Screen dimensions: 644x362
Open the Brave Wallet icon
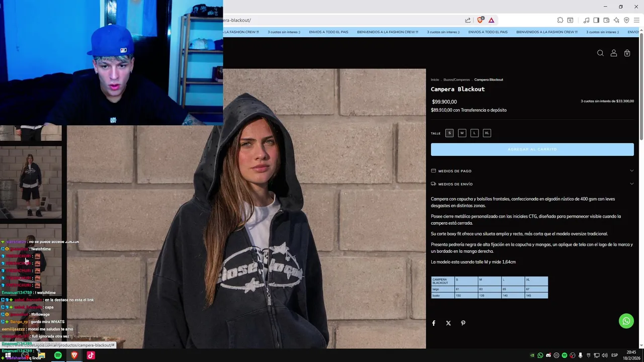606,20
